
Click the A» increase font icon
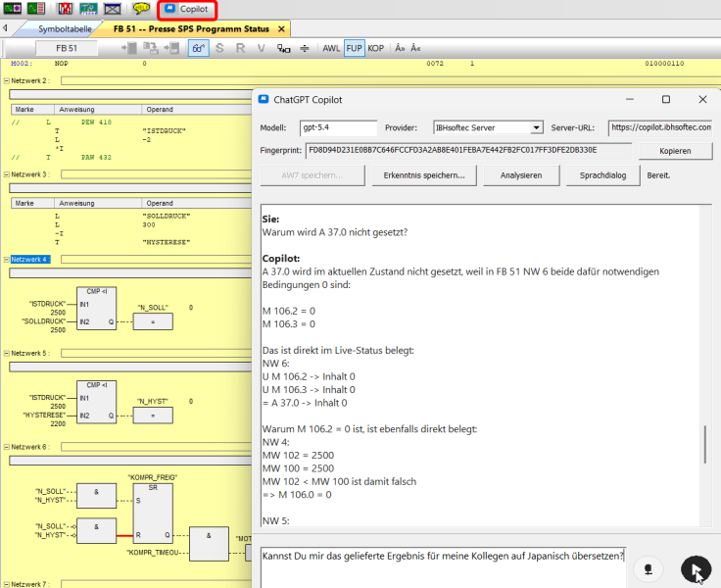point(400,48)
